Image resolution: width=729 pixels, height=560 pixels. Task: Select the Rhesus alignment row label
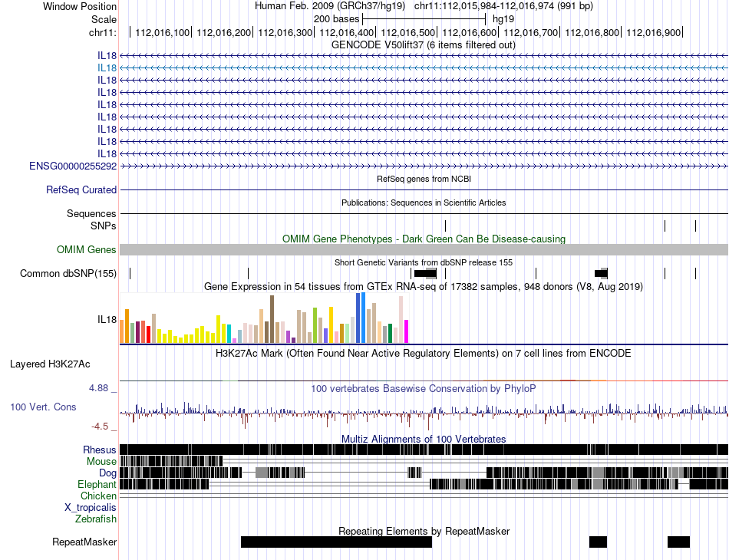tap(100, 450)
